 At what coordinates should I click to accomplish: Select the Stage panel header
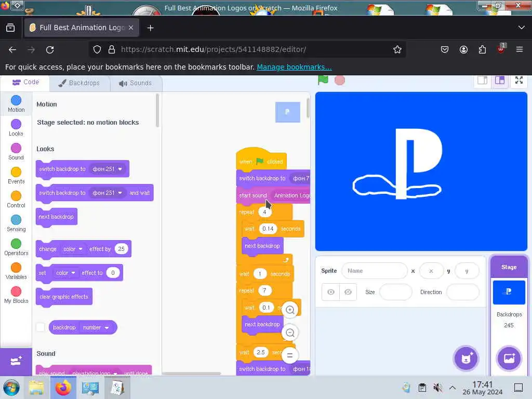tap(509, 267)
